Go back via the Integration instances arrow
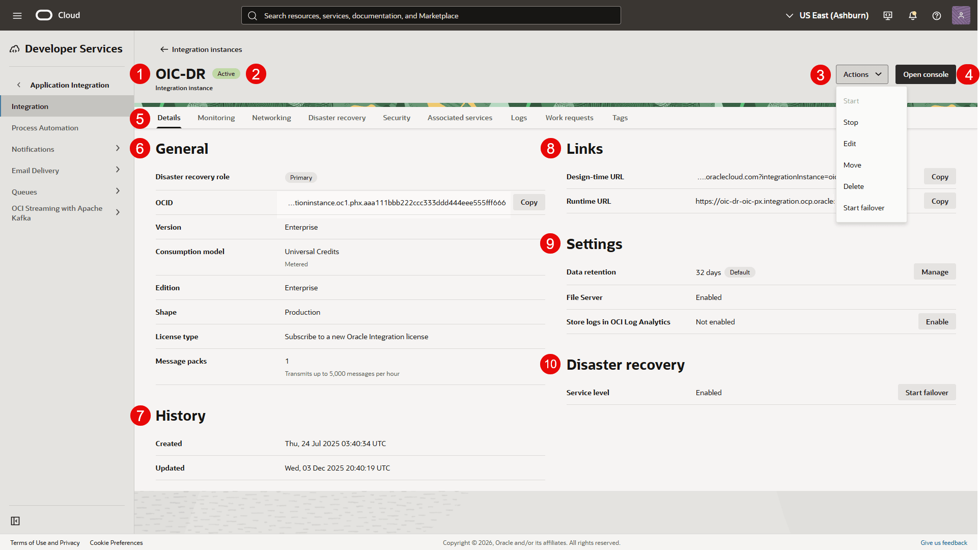This screenshot has width=980, height=550. (164, 49)
